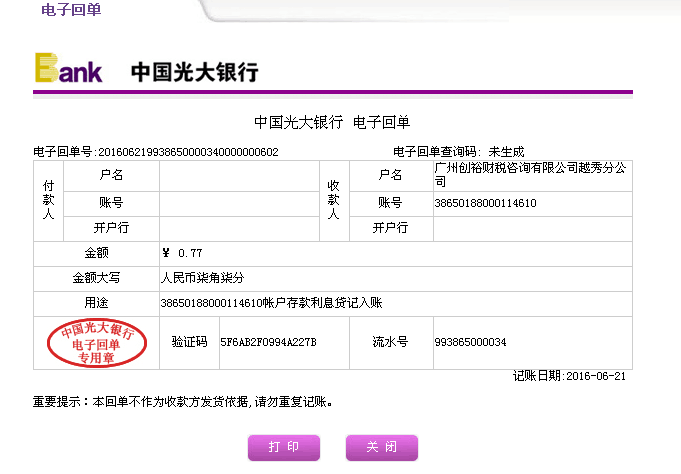This screenshot has height=474, width=681.
Task: Click the 用途 label cell
Action: click(96, 303)
